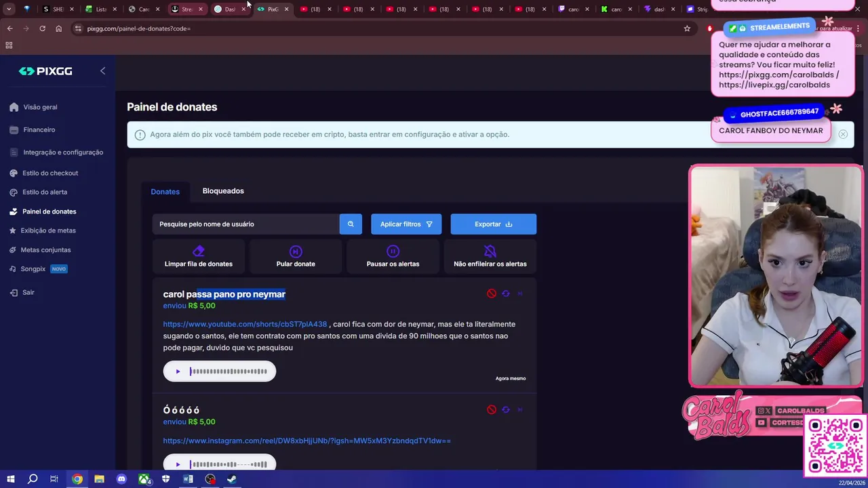This screenshot has width=868, height=488.
Task: Open Estilo do checkout
Action: coord(50,173)
